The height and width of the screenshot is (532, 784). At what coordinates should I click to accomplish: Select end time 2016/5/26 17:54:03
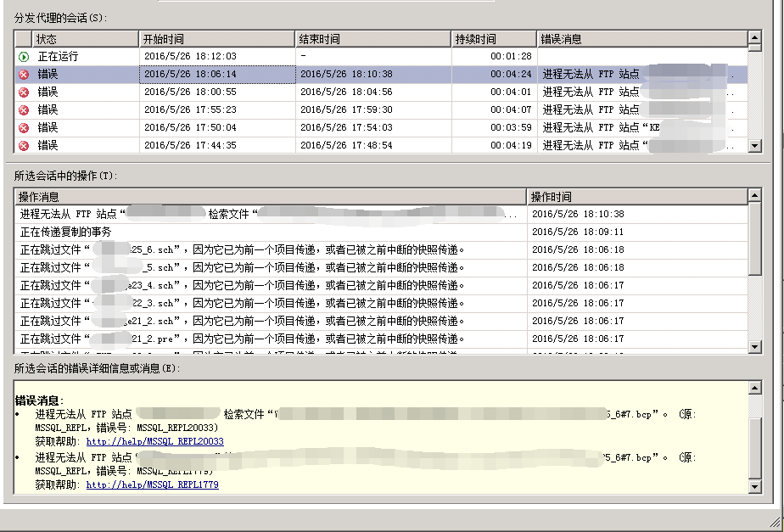pyautogui.click(x=346, y=127)
